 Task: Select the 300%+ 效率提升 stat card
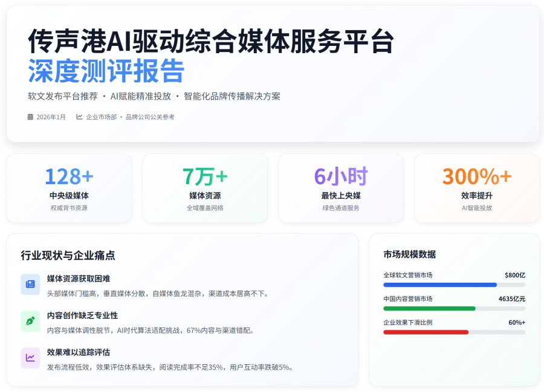point(477,188)
